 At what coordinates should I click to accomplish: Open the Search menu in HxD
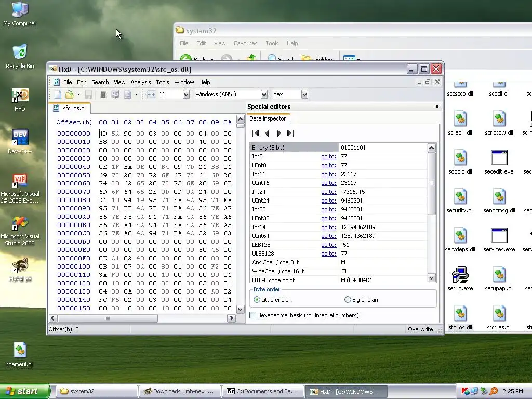[100, 82]
